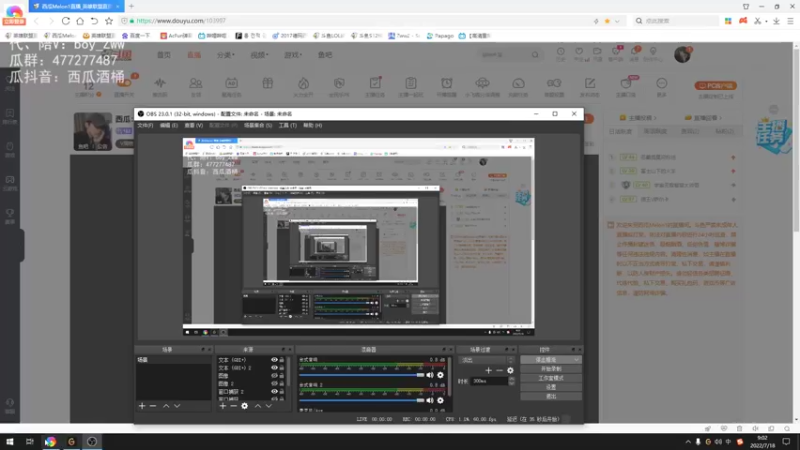Image resolution: width=800 pixels, height=450 pixels.
Task: Toggle visibility of 图像 source
Action: (274, 376)
